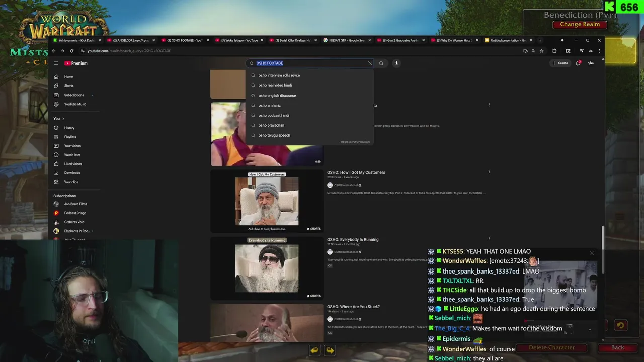Image resolution: width=644 pixels, height=362 pixels.
Task: Click Report search predictions link
Action: (355, 142)
